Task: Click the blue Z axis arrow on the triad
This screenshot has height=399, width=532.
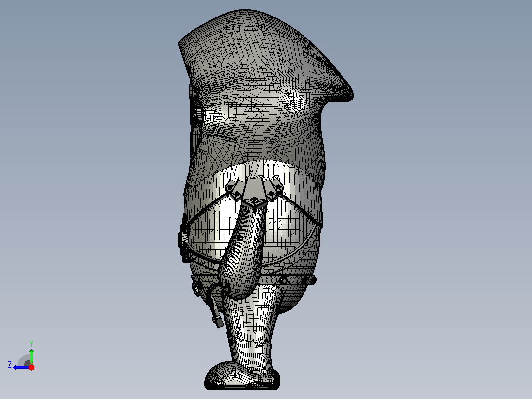Action: pos(21,367)
